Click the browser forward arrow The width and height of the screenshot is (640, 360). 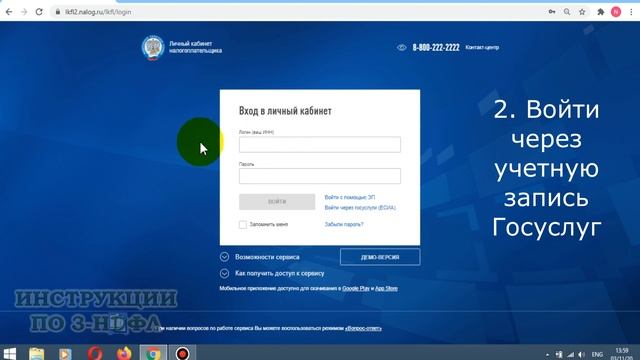[24, 12]
